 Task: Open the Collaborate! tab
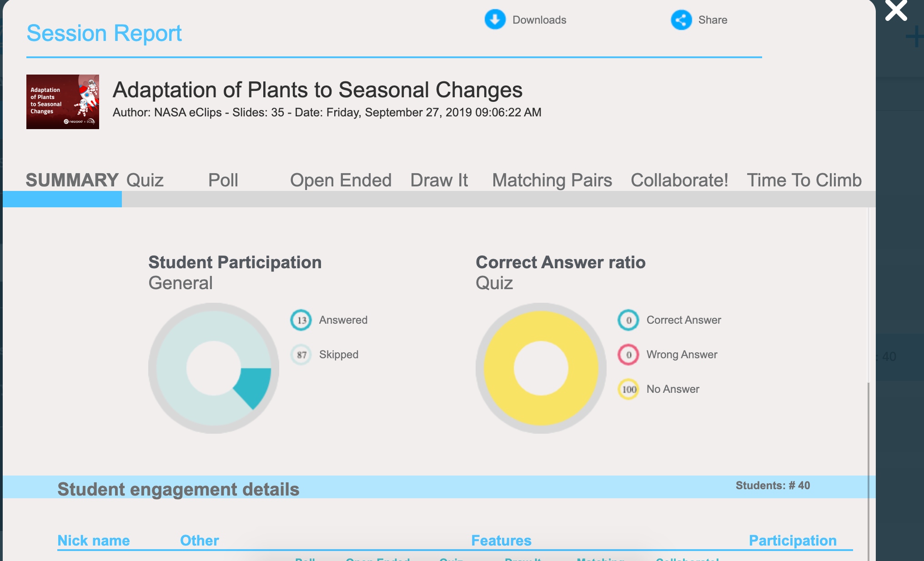(x=679, y=180)
